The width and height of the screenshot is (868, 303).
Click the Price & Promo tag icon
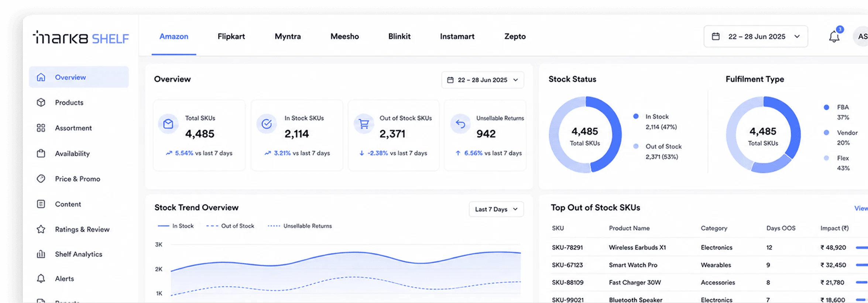coord(41,179)
